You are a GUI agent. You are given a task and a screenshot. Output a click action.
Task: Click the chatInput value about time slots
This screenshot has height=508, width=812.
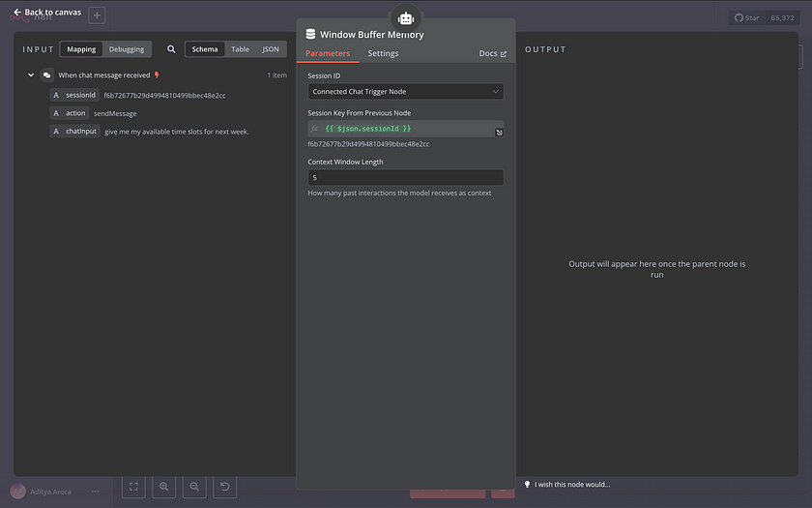click(177, 132)
